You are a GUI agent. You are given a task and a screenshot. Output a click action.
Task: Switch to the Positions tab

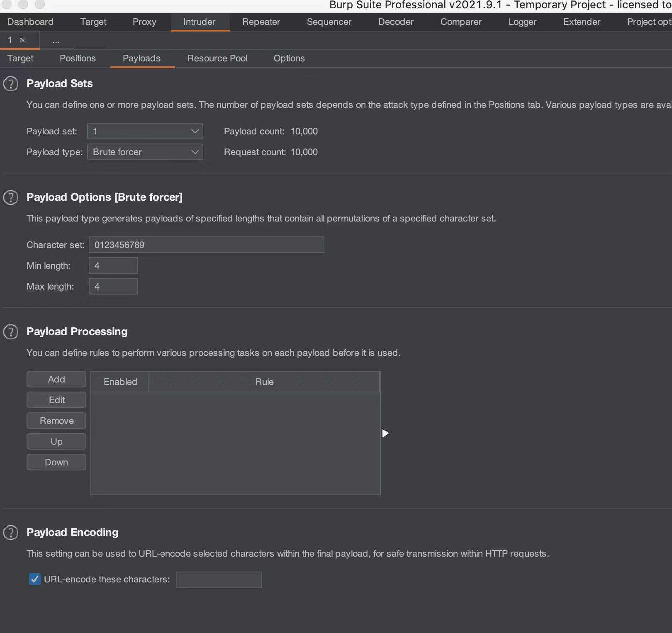click(78, 58)
